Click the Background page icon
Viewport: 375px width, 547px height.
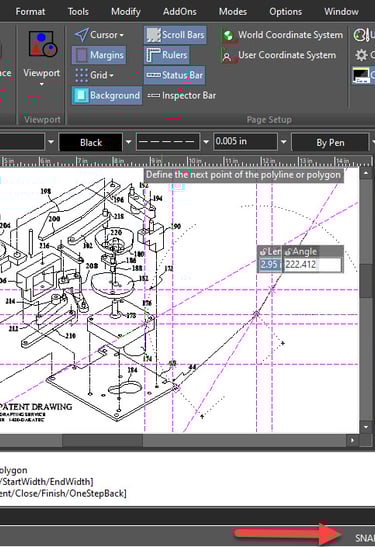[x=82, y=95]
